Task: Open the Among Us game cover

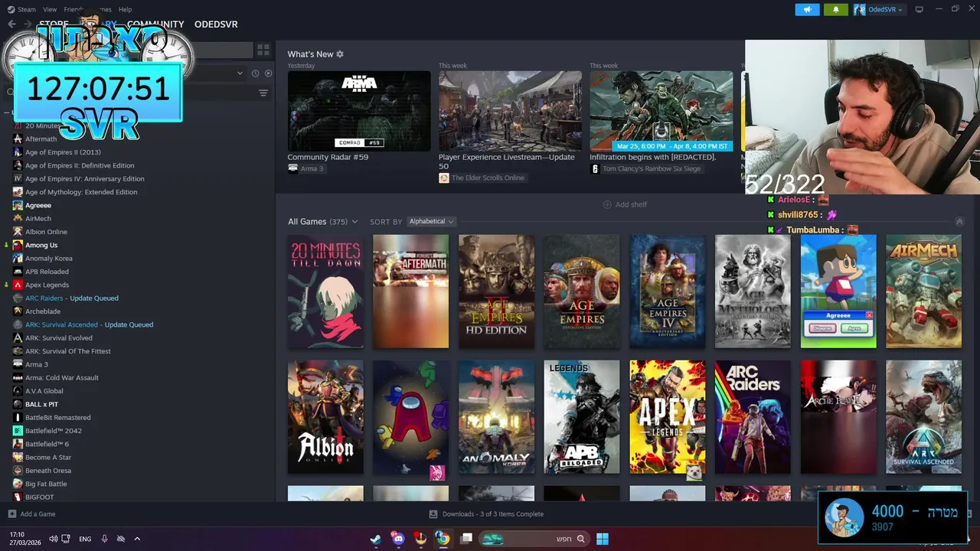Action: coord(411,417)
